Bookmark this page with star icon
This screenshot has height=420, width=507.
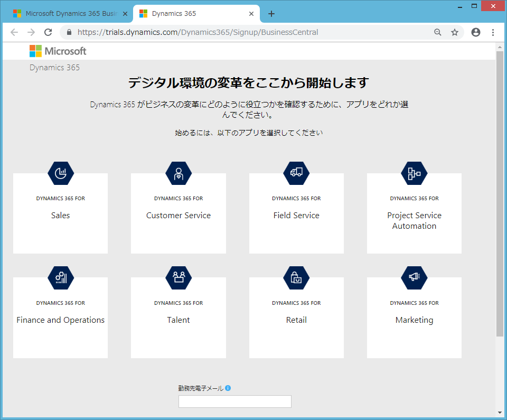coord(455,32)
